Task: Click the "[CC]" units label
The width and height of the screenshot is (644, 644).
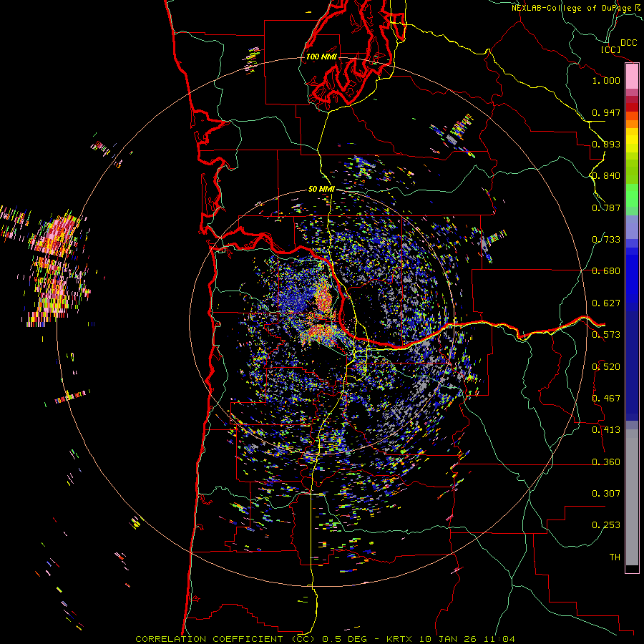Action: (x=610, y=49)
